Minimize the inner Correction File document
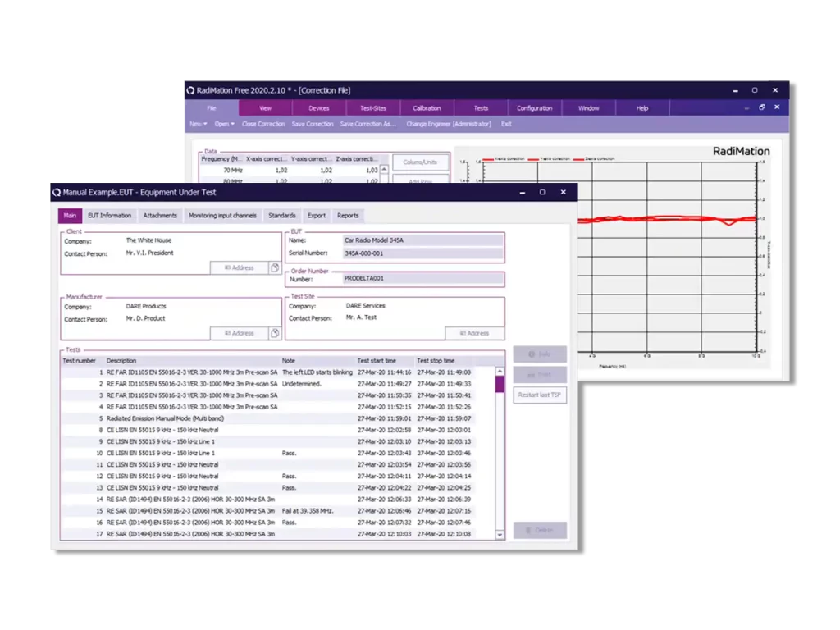 746,107
